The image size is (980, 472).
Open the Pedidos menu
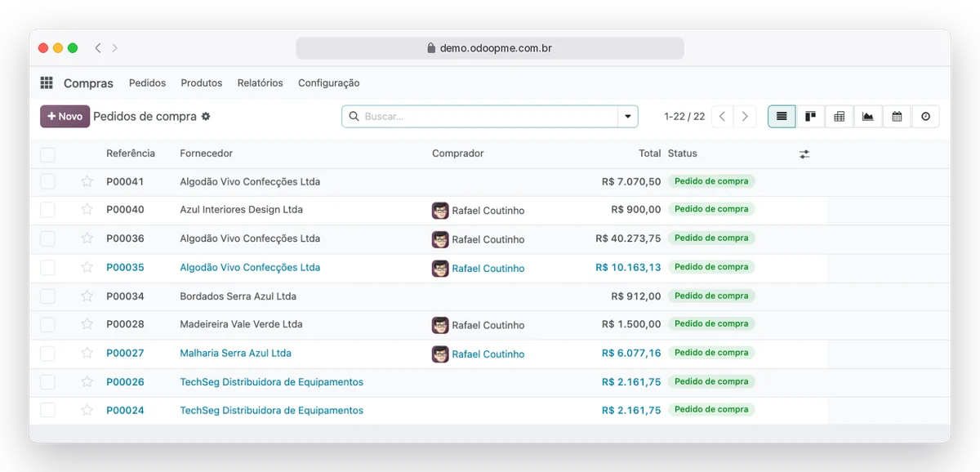click(x=147, y=83)
